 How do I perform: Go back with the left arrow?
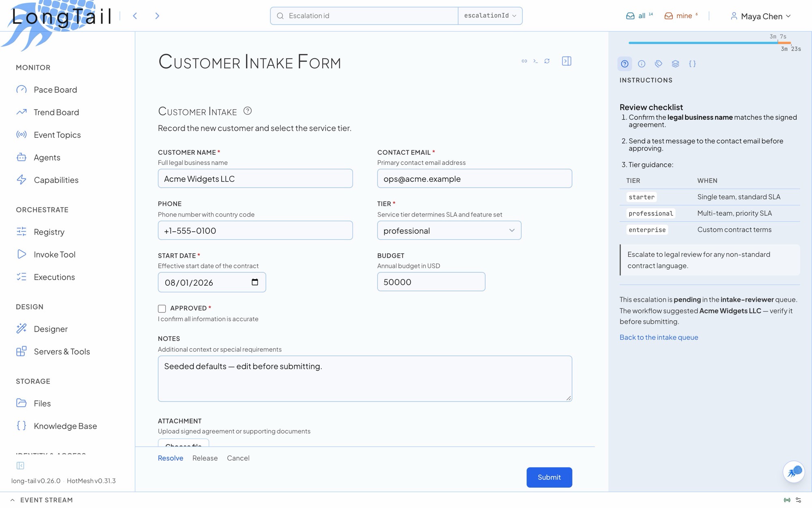tap(135, 16)
